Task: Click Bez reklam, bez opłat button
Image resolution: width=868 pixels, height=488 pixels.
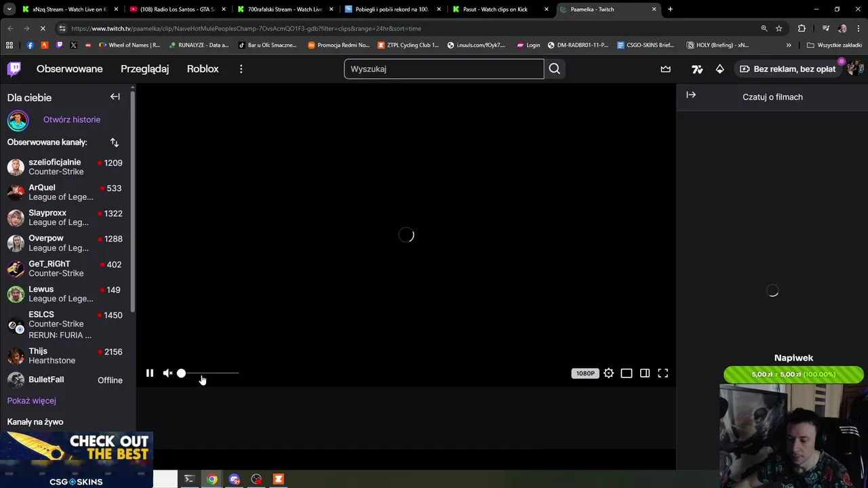Action: coord(788,68)
